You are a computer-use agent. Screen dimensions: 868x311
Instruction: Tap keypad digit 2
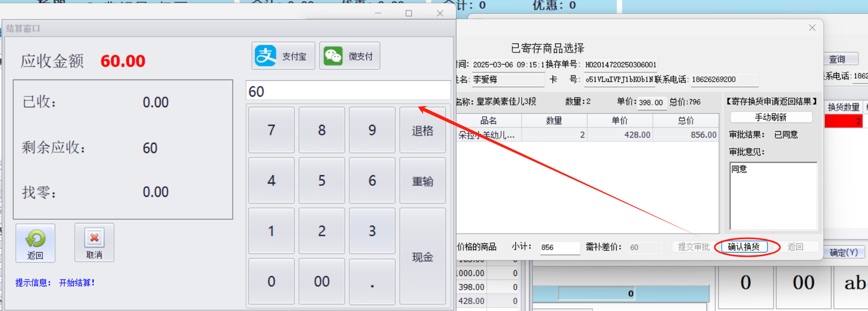[x=322, y=231]
